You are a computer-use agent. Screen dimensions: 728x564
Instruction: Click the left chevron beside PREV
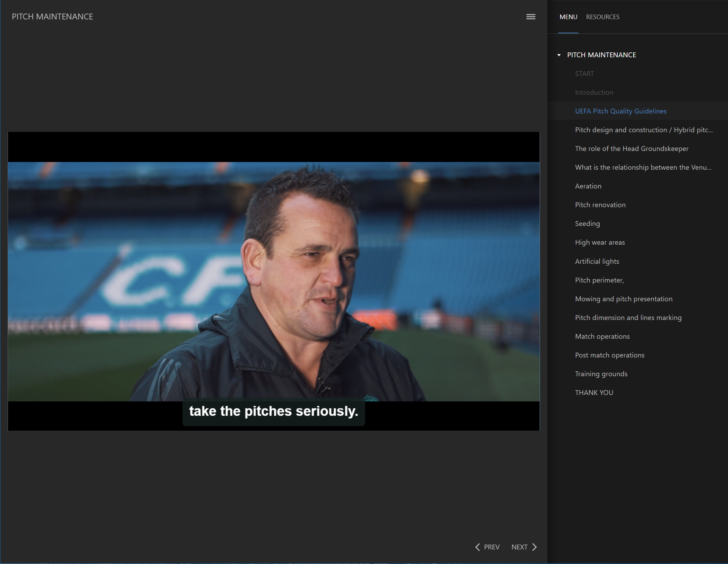pyautogui.click(x=478, y=547)
